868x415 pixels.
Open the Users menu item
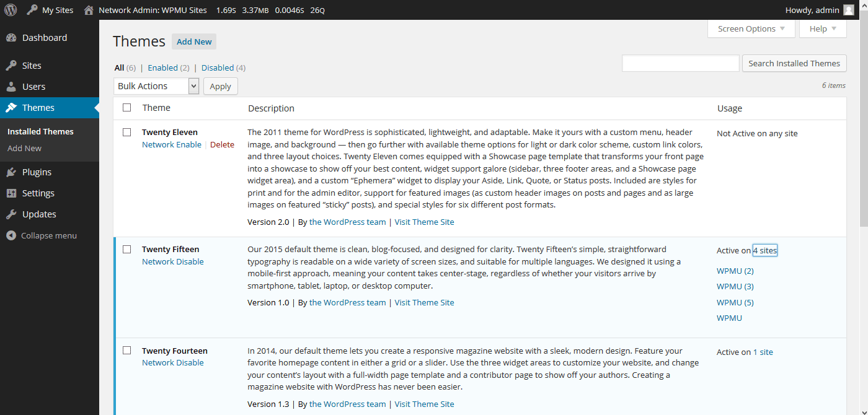pos(50,87)
